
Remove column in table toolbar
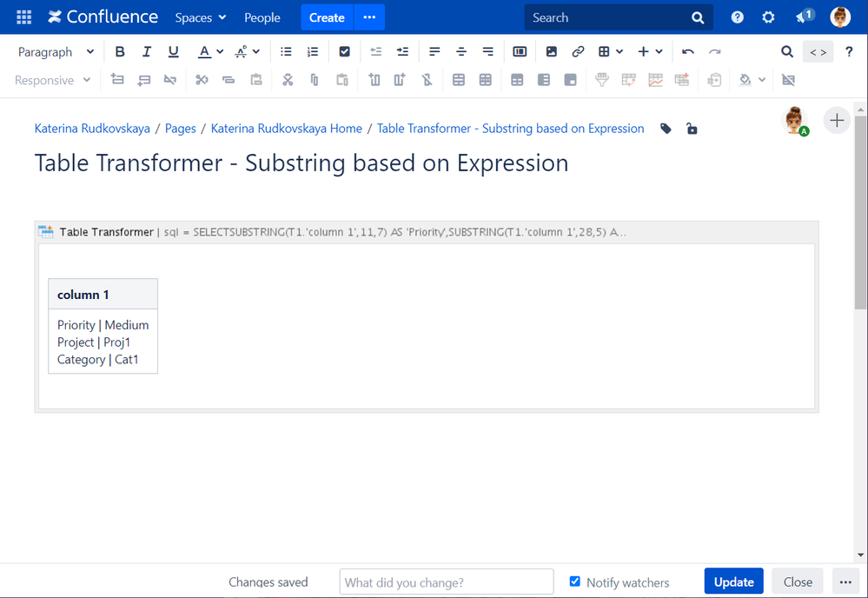point(427,80)
